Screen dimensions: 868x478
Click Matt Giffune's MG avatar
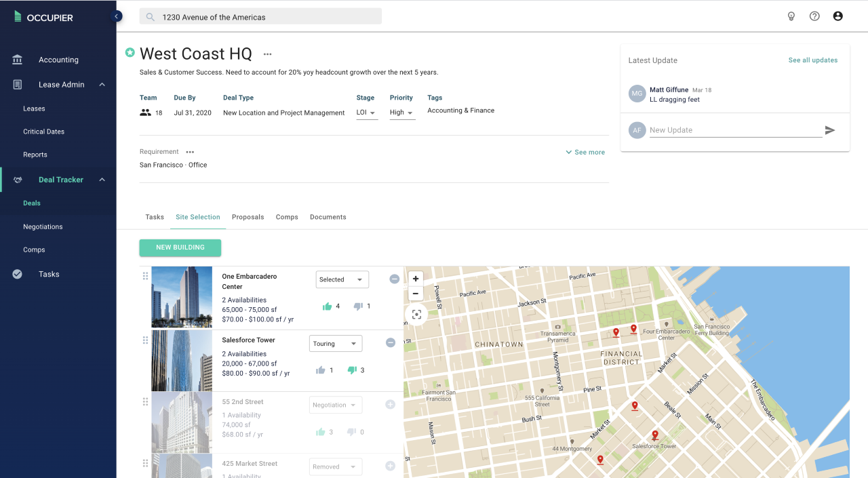[x=637, y=94]
